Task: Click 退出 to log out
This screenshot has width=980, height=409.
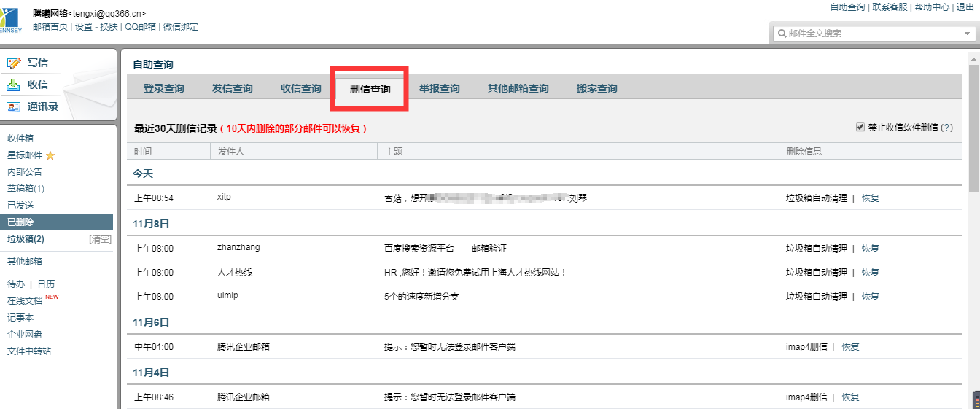Action: click(965, 7)
